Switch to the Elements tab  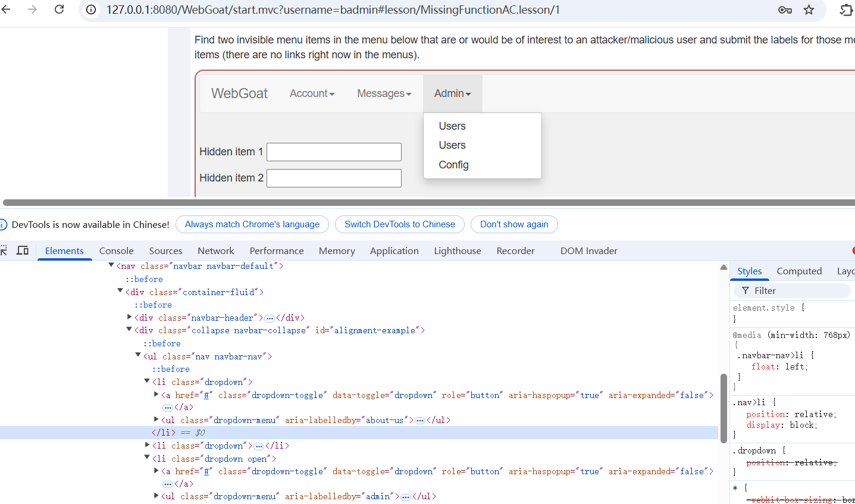click(x=64, y=251)
